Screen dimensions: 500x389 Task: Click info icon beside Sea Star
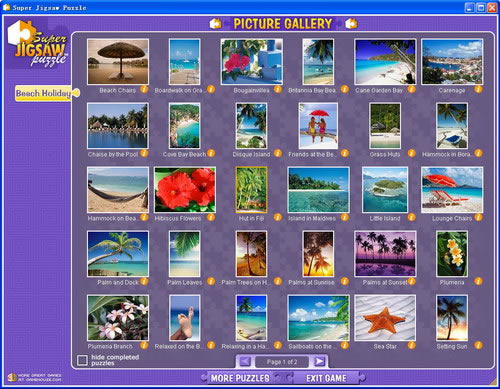[x=412, y=345]
